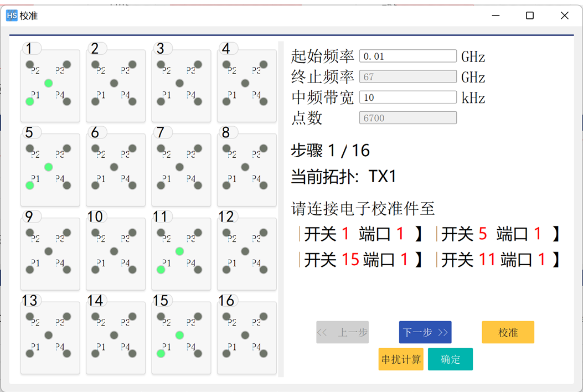Select switch panel number 7

click(x=181, y=169)
